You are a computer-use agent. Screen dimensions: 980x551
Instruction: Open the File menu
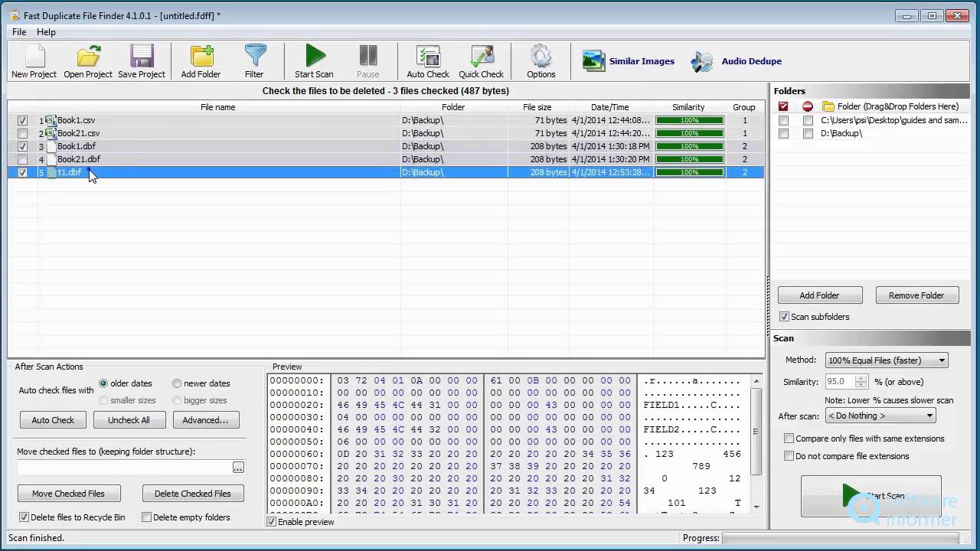[19, 32]
